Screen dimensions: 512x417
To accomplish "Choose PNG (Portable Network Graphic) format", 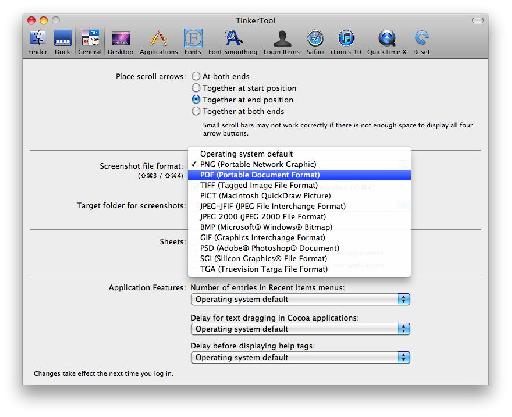I will tap(299, 164).
